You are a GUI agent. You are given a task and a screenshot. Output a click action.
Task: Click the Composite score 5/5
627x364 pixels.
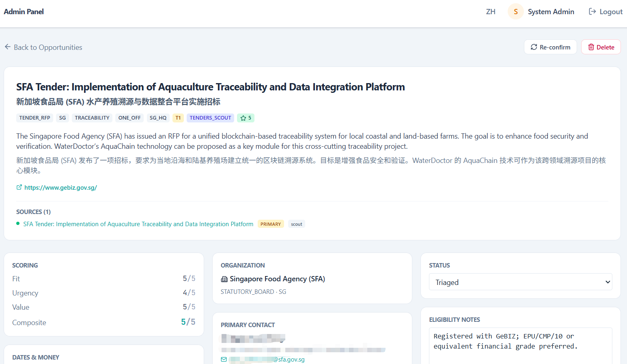tap(188, 322)
